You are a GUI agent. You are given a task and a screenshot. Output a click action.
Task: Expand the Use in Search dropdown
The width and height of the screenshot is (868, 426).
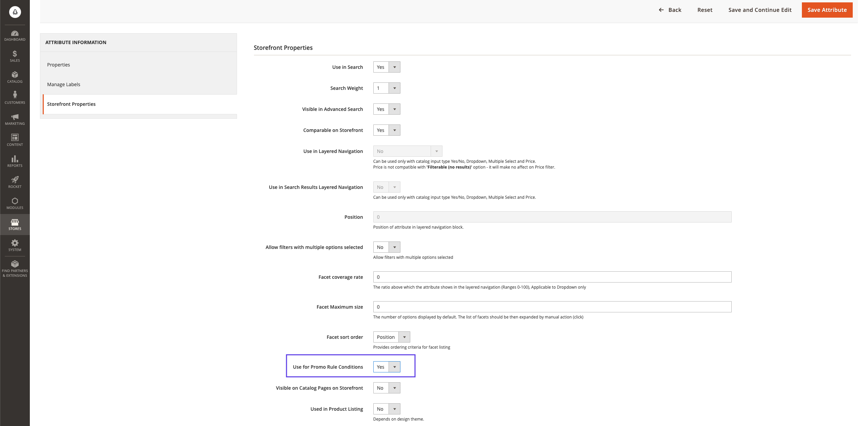pos(387,67)
